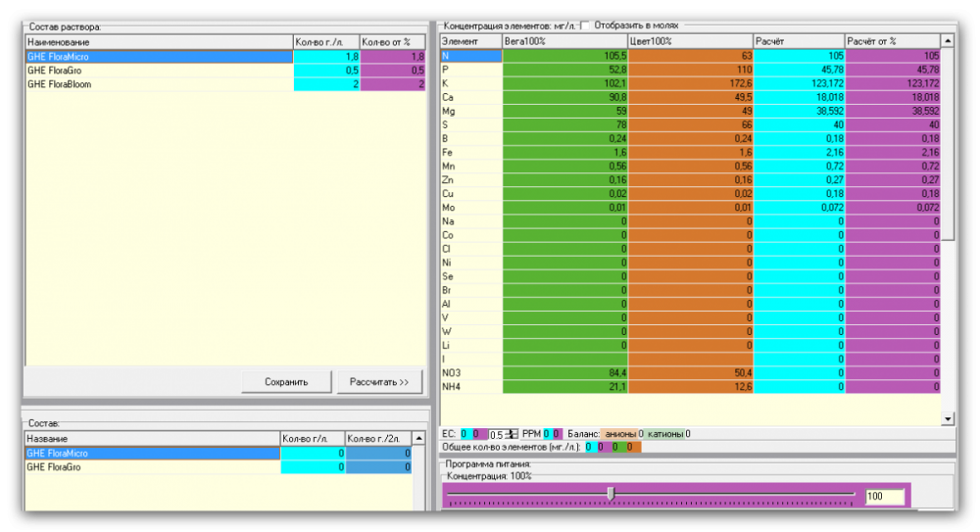Click the Вега100% column header

(x=565, y=41)
